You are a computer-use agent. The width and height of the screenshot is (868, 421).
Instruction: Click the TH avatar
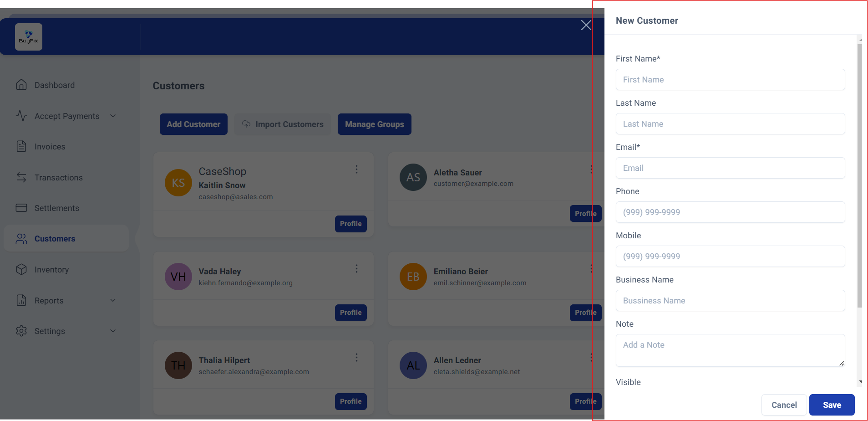tap(178, 365)
